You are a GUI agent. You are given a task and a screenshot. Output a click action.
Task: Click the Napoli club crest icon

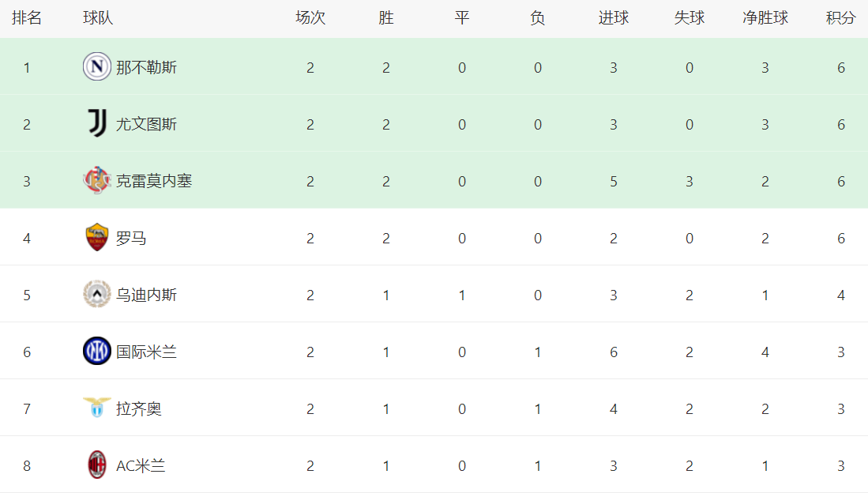pyautogui.click(x=96, y=67)
